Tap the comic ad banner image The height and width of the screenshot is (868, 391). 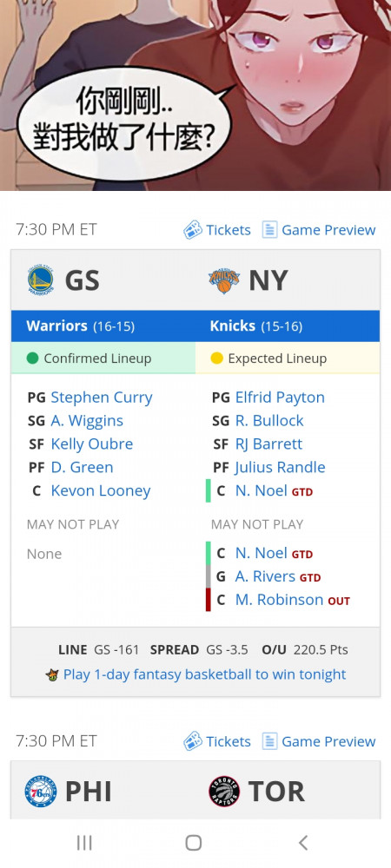coord(195,95)
